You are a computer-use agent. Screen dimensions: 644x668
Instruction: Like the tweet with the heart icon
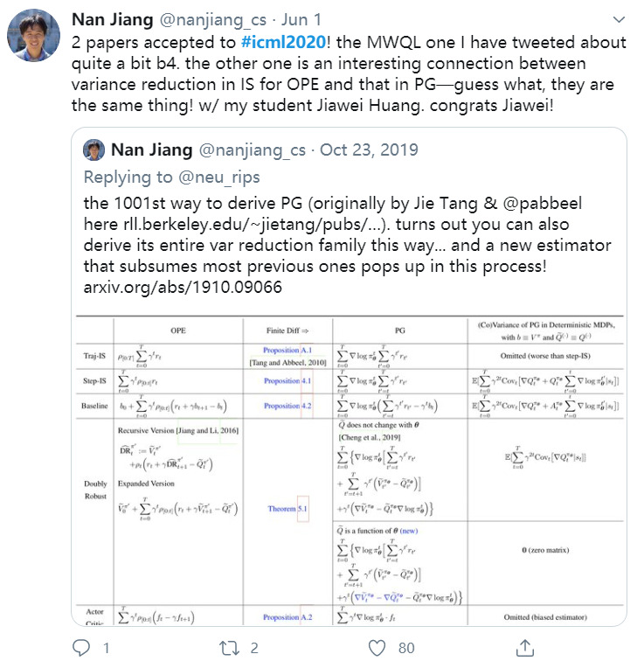point(377,647)
